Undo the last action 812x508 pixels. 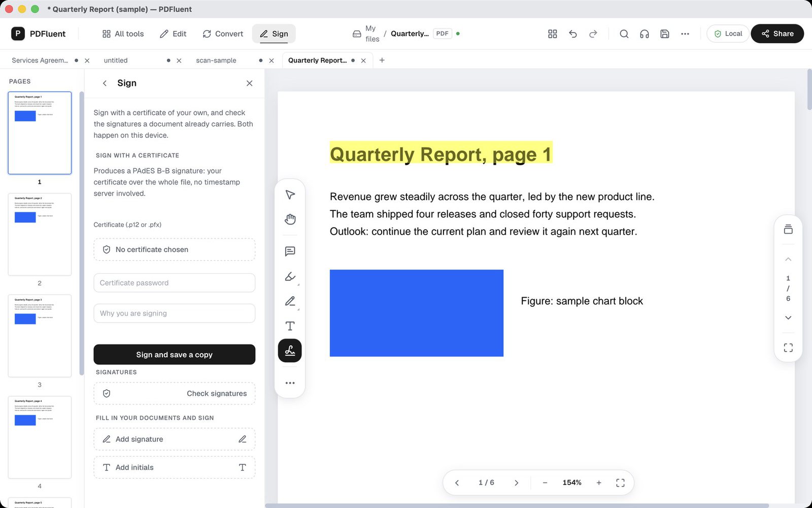[573, 34]
